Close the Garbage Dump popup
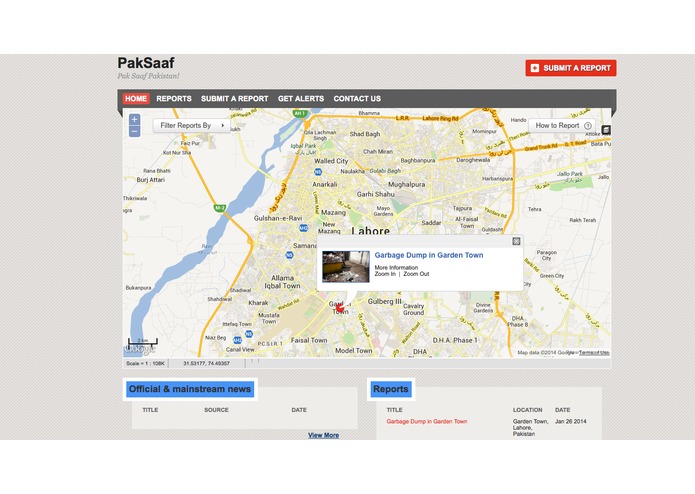 [x=516, y=241]
